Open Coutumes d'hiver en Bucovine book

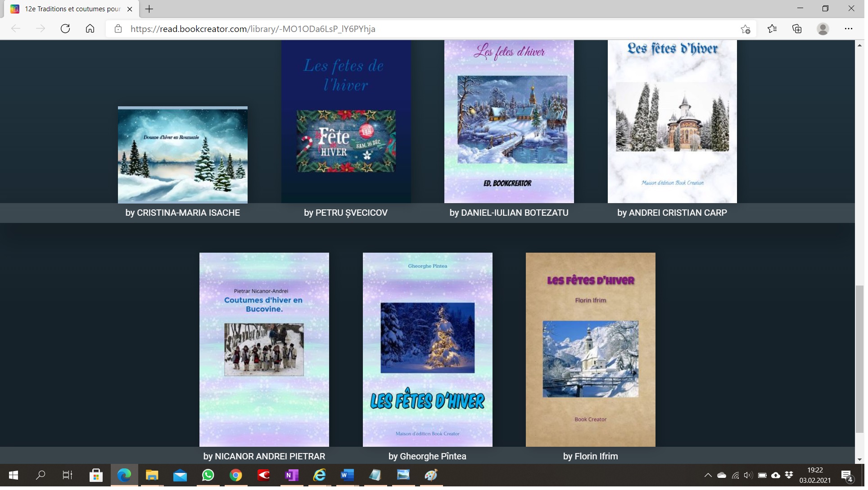tap(264, 349)
